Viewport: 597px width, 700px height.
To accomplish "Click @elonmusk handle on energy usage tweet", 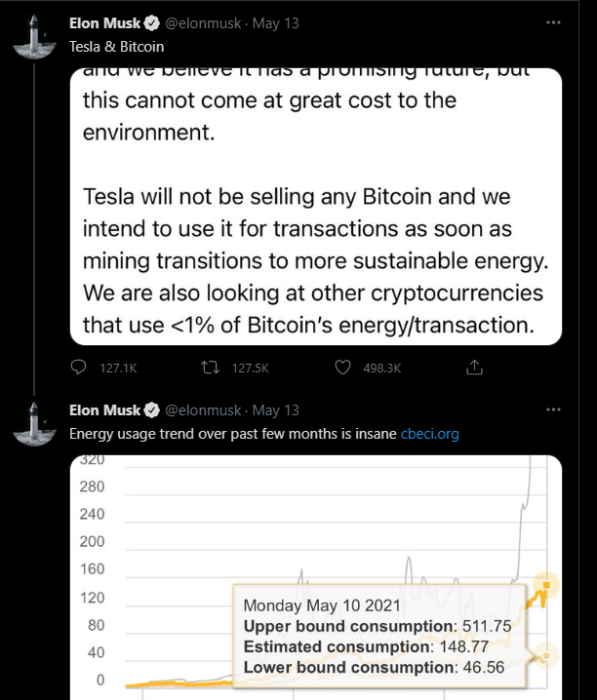I will click(203, 410).
